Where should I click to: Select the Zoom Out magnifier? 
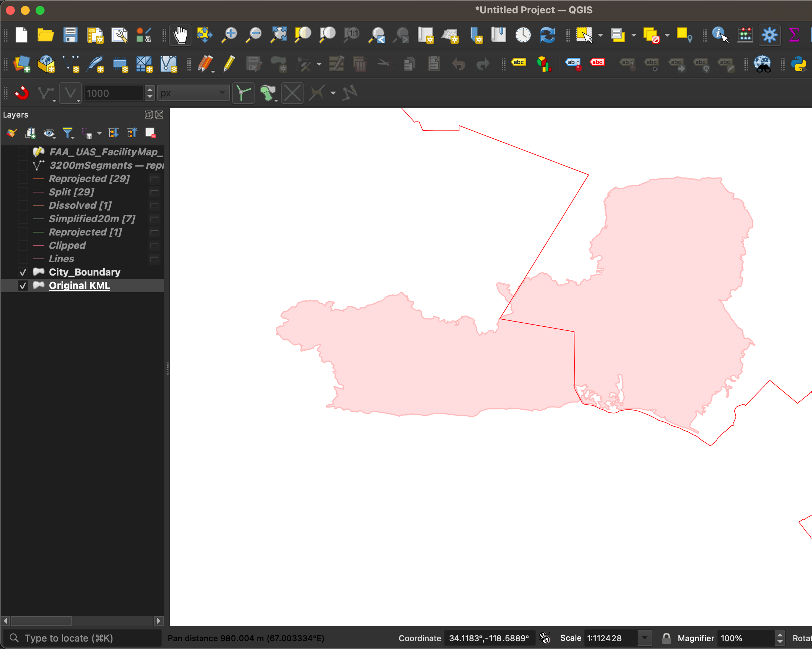pos(253,35)
